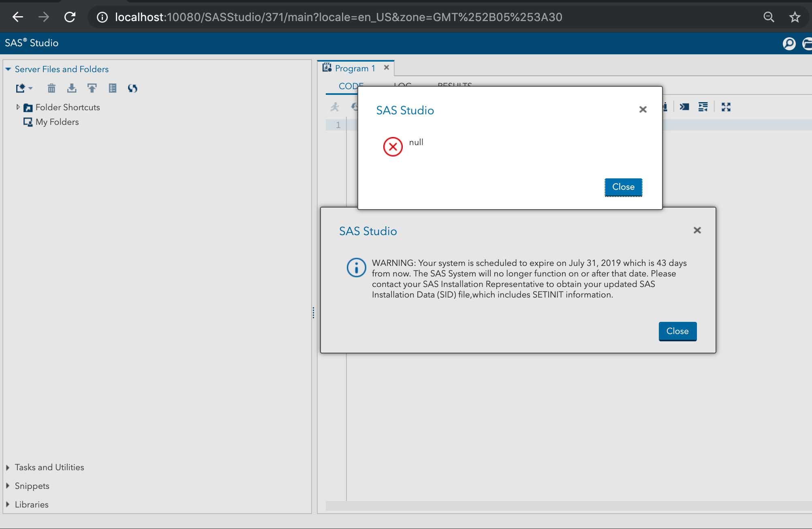The height and width of the screenshot is (529, 812).
Task: Maximize the editor view with arrows icon
Action: coord(726,107)
